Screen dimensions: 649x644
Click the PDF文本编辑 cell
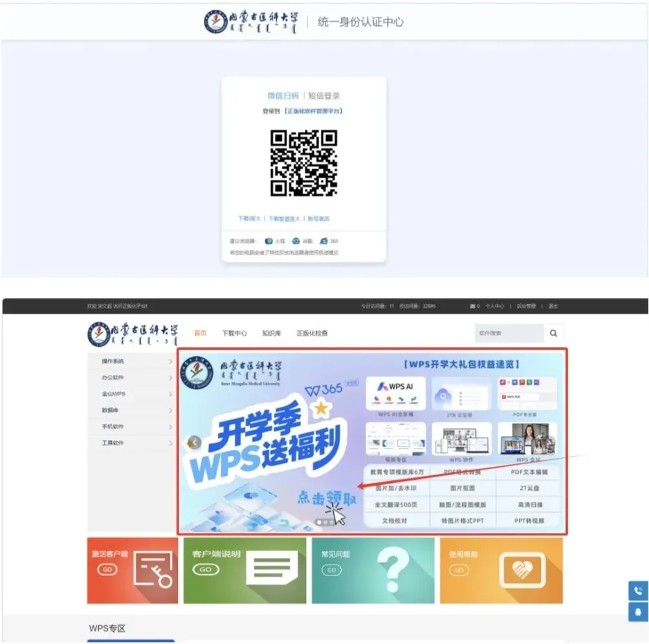click(x=529, y=472)
